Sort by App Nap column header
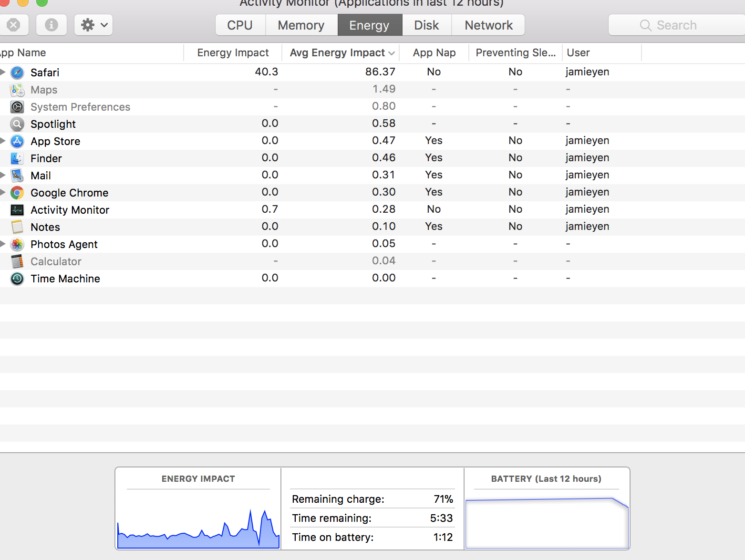The height and width of the screenshot is (560, 745). pos(434,53)
